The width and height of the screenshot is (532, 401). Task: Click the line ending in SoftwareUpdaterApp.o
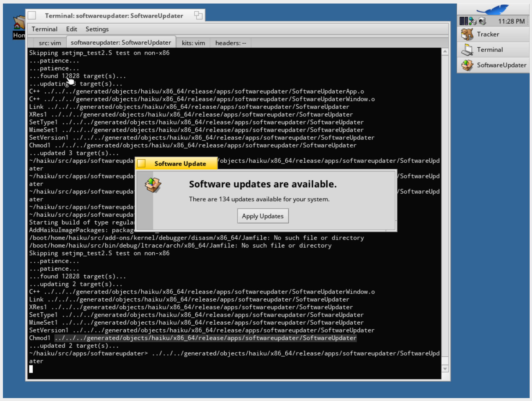point(197,92)
